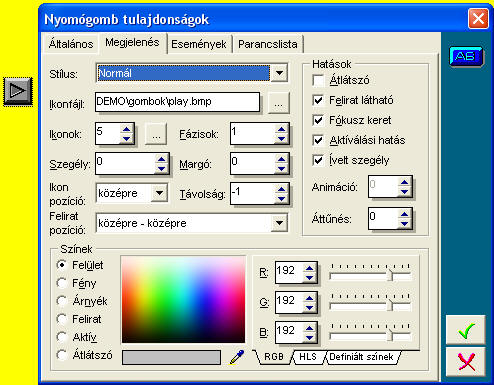Click the Szegély value input field

click(x=125, y=163)
